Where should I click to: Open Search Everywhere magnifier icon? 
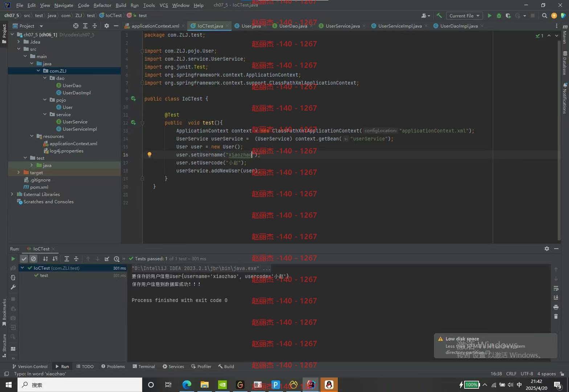544,16
